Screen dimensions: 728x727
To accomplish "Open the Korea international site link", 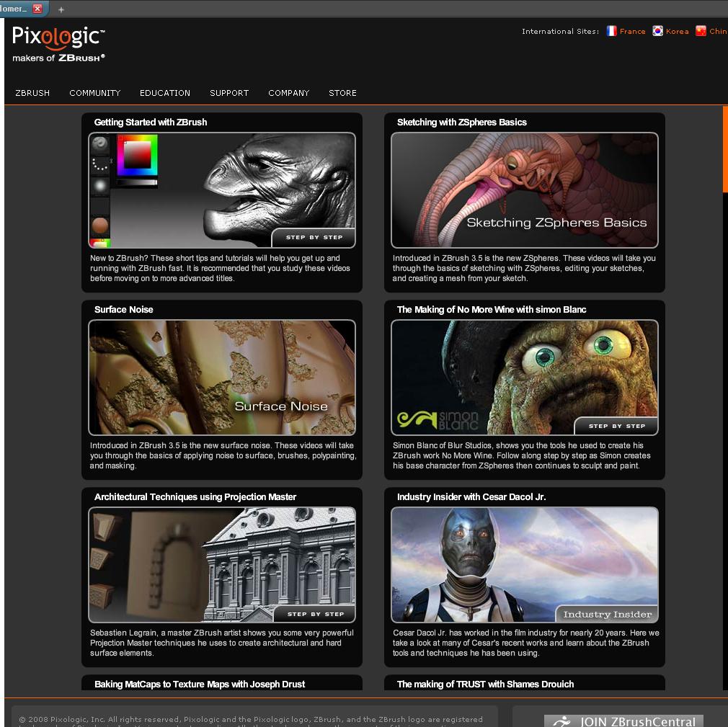I will pos(678,31).
